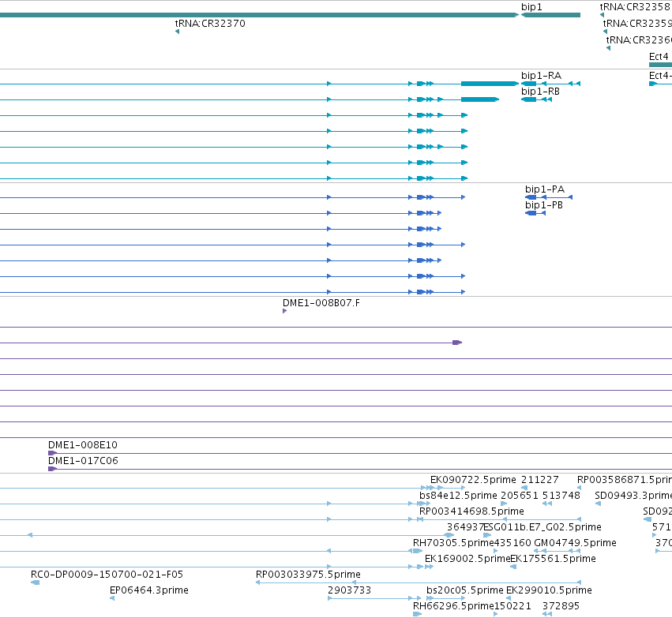
Task: Select the tRNA:CR32370 arrow glyph
Action: pyautogui.click(x=177, y=32)
